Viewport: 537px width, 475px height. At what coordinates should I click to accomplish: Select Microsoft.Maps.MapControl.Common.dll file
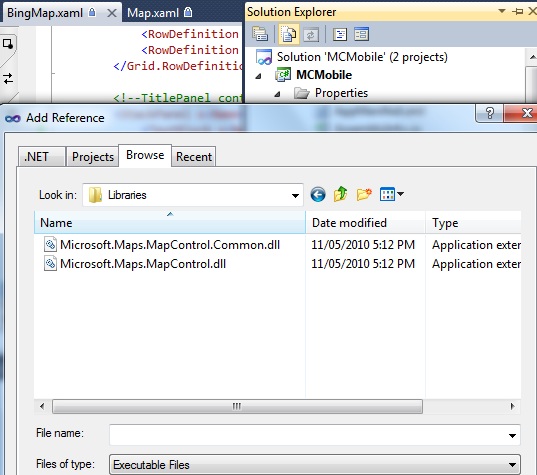click(170, 245)
